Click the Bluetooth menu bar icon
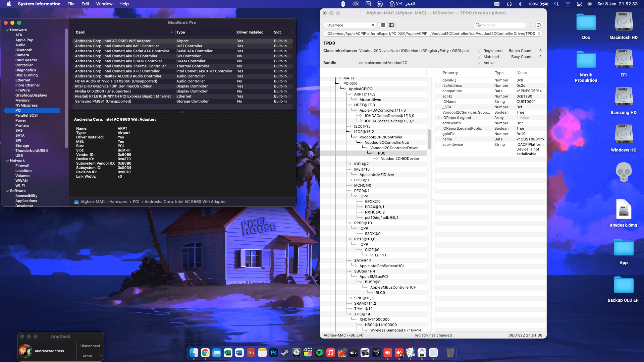This screenshot has height=362, width=644. tap(520, 4)
